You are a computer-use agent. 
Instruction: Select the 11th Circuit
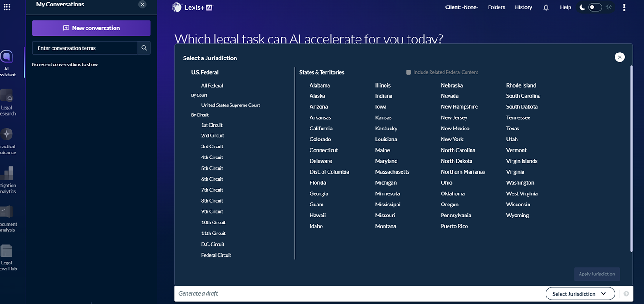pos(213,234)
